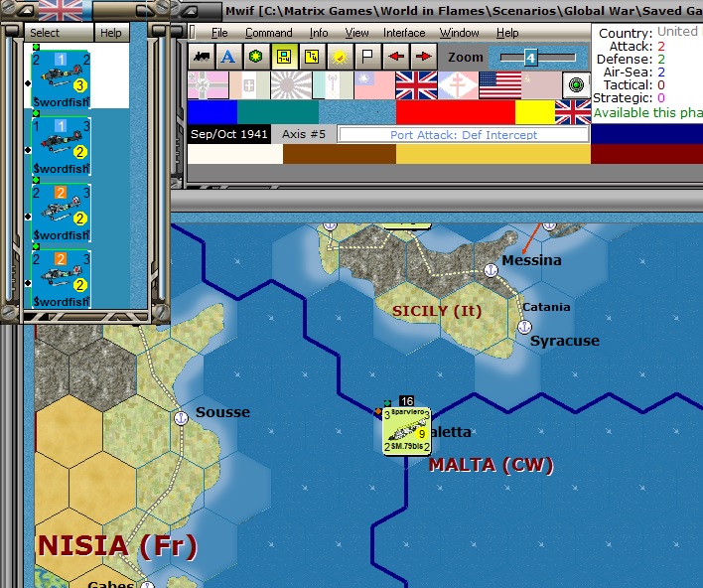Select the Soviet flag in country bar
This screenshot has width=703, height=588.
pyautogui.click(x=541, y=85)
